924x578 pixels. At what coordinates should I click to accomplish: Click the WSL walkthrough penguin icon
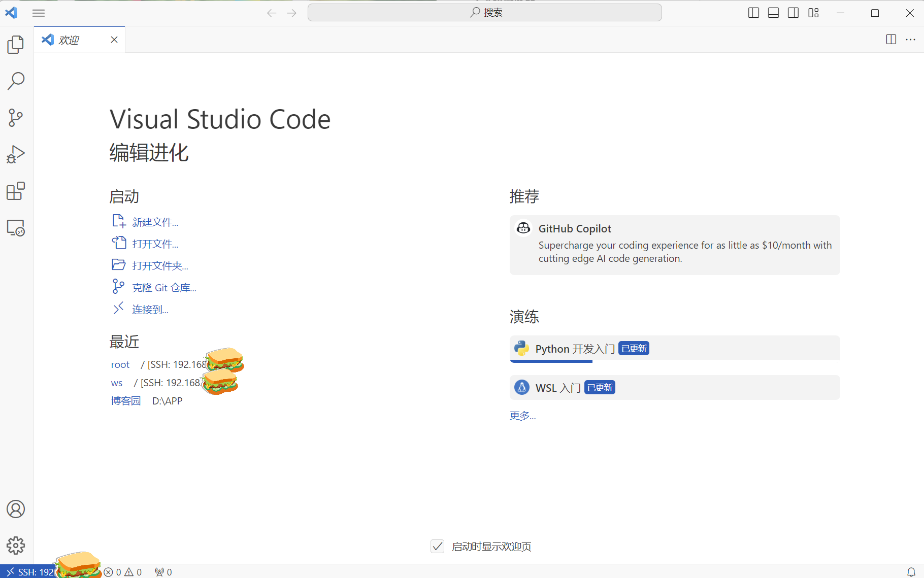[x=521, y=387]
